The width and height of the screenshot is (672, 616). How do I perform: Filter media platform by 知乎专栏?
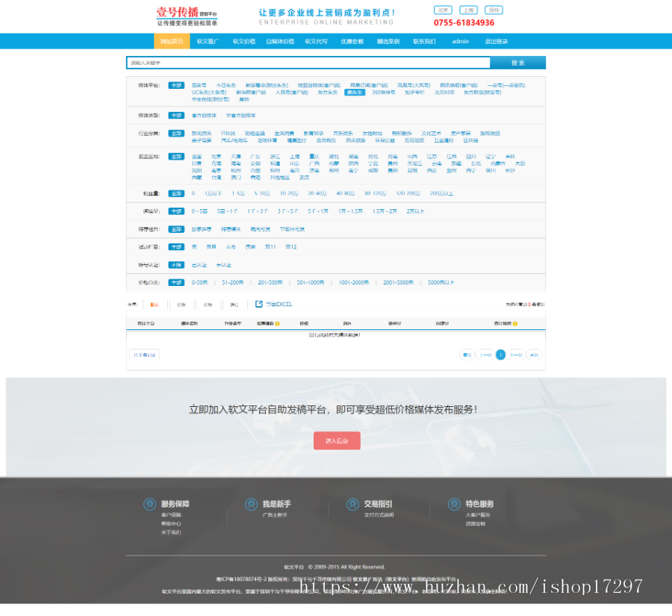[415, 92]
